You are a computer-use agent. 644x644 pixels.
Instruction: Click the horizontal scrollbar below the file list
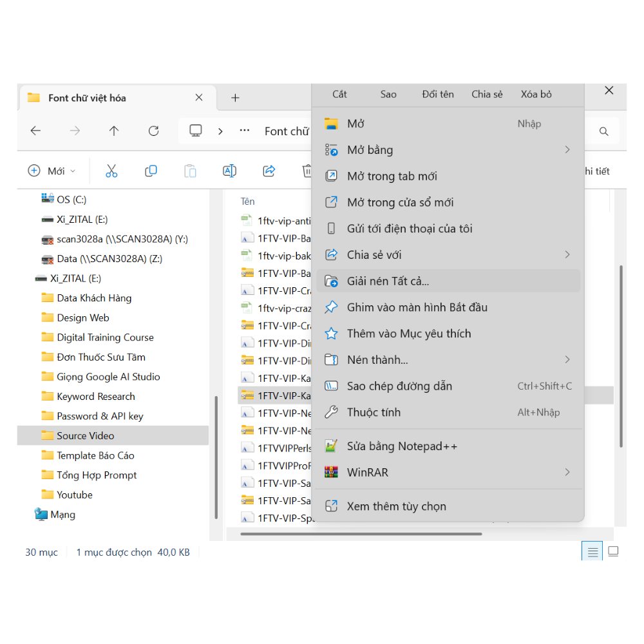361,533
